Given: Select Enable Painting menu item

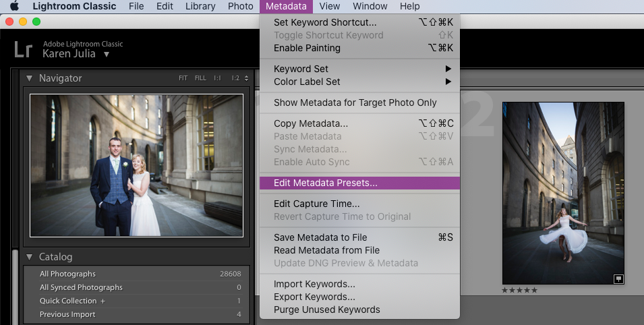Looking at the screenshot, I should click(359, 48).
